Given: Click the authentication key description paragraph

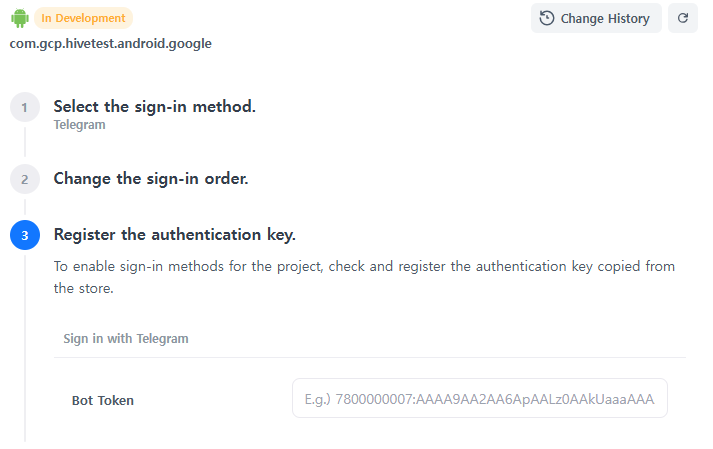Looking at the screenshot, I should pos(364,277).
